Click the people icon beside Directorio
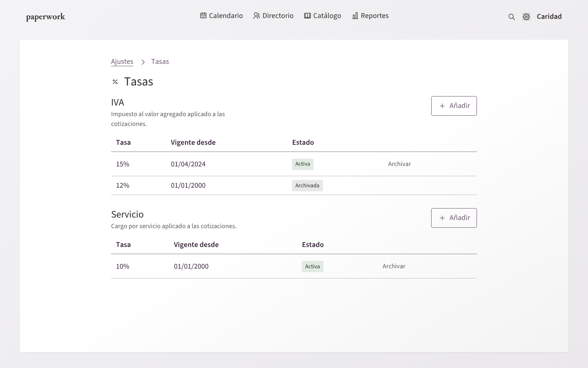 256,16
